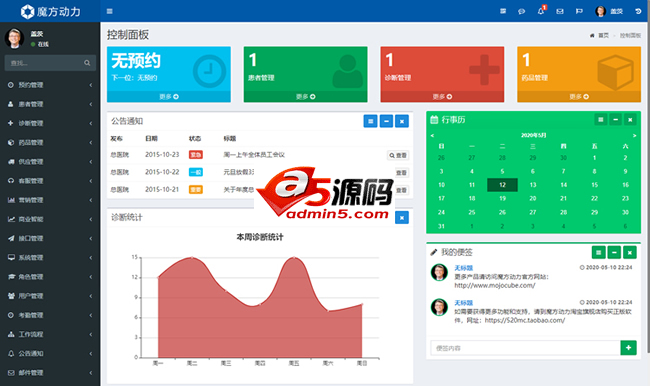Select date 15 in the calendar
This screenshot has width=650, height=386.
tap(594, 185)
